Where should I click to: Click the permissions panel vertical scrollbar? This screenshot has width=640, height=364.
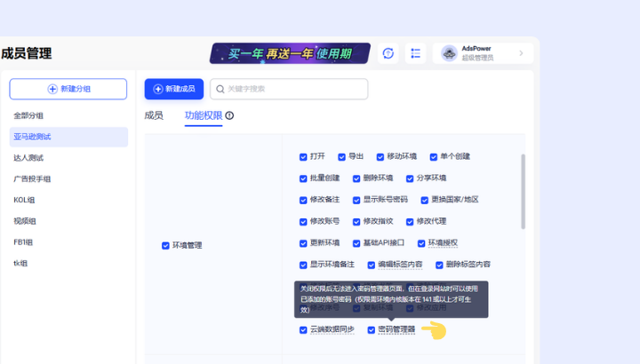click(523, 192)
